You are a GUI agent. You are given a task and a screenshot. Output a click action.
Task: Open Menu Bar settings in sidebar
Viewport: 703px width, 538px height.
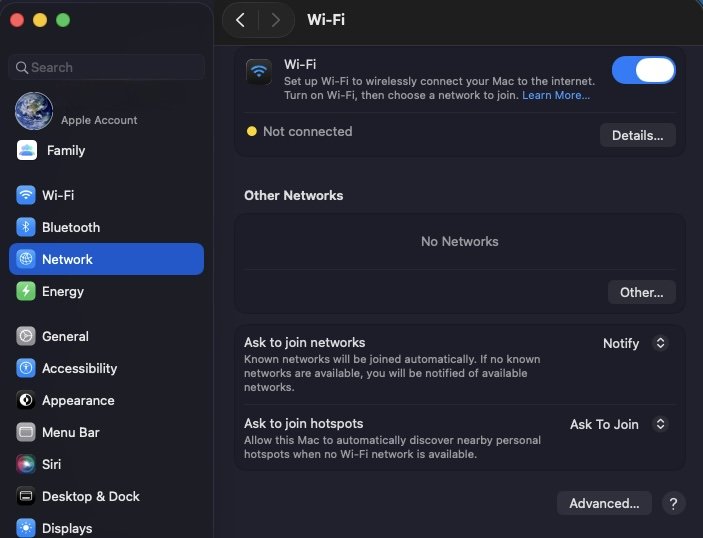tap(106, 432)
